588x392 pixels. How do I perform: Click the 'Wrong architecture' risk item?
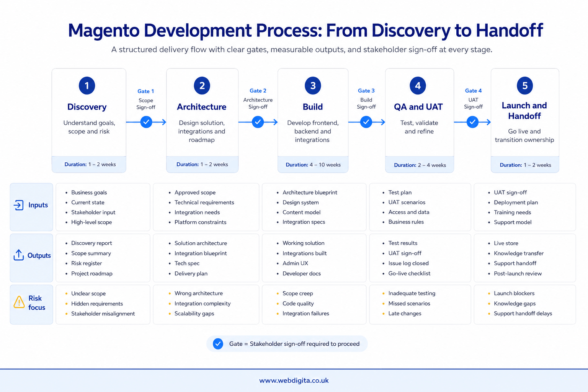click(199, 293)
